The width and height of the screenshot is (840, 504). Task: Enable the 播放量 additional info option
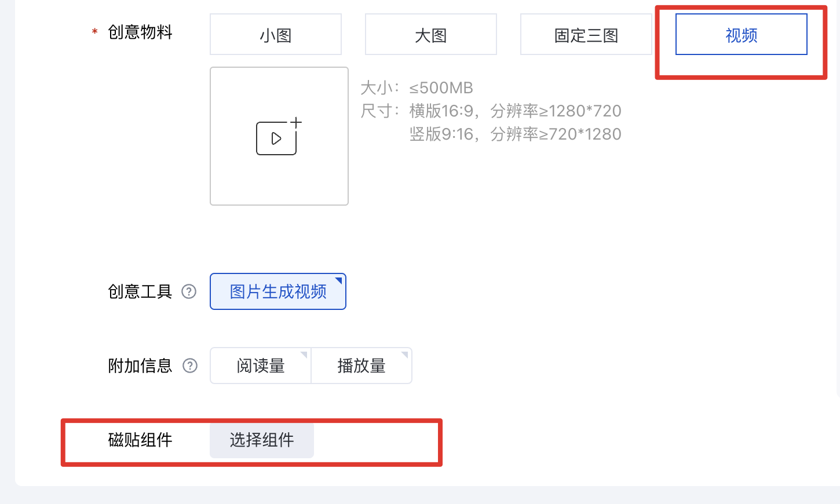[361, 366]
